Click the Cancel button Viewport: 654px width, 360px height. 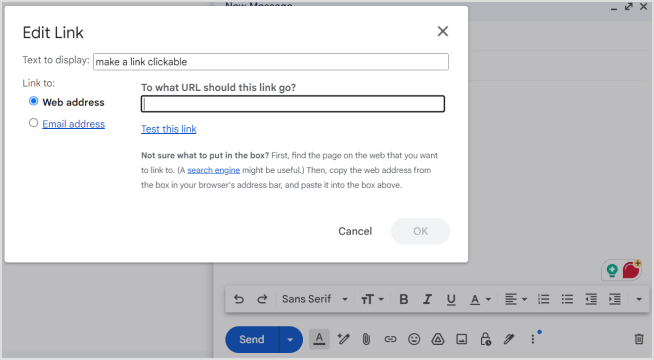pos(355,231)
